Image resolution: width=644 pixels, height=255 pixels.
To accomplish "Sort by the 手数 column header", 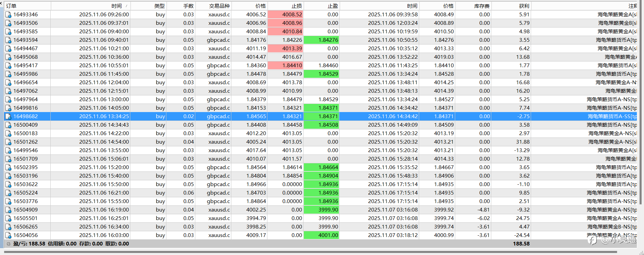I will [x=181, y=6].
